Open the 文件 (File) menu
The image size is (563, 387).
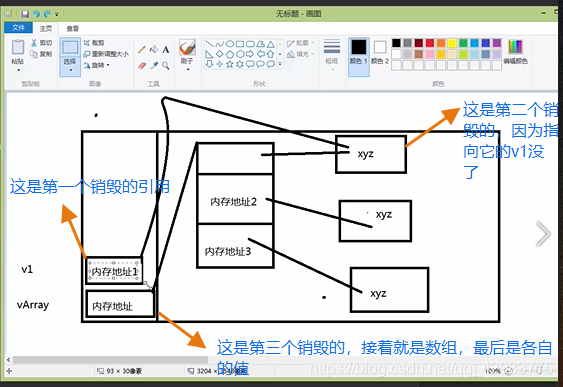[19, 28]
